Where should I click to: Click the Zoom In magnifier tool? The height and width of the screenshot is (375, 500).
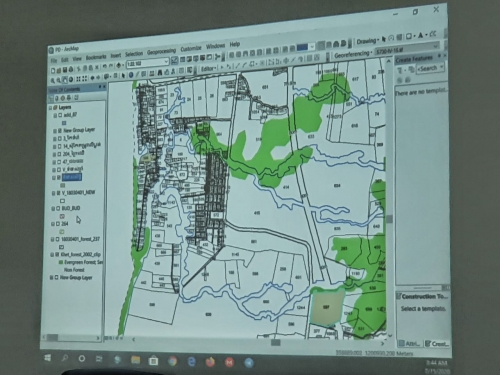[53, 80]
